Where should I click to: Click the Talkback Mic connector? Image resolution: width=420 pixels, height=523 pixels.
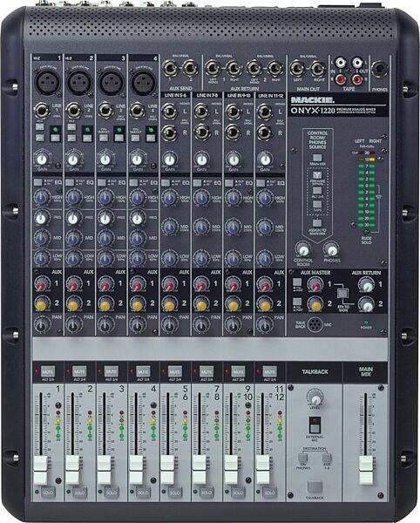[x=315, y=324]
